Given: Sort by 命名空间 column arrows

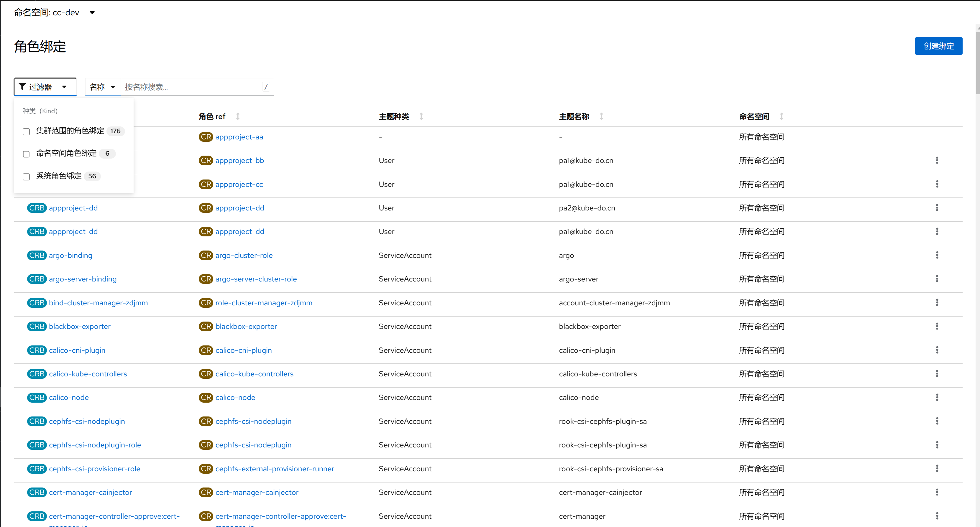Looking at the screenshot, I should click(782, 116).
